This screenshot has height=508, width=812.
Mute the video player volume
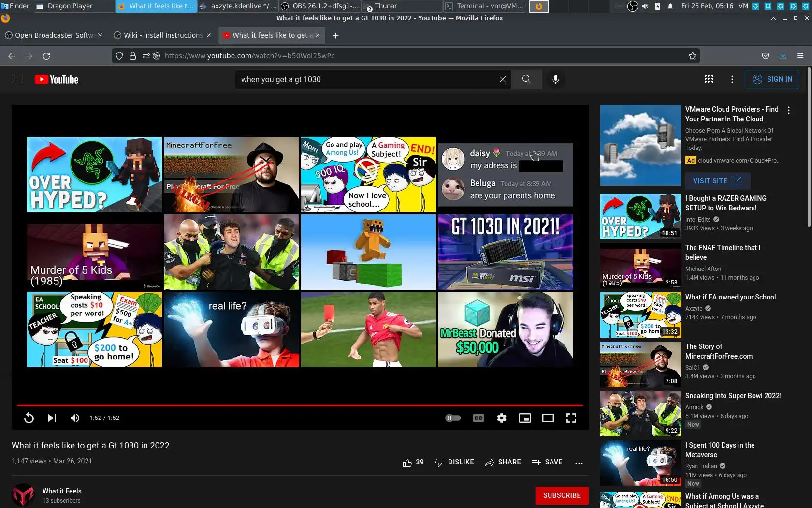point(75,418)
